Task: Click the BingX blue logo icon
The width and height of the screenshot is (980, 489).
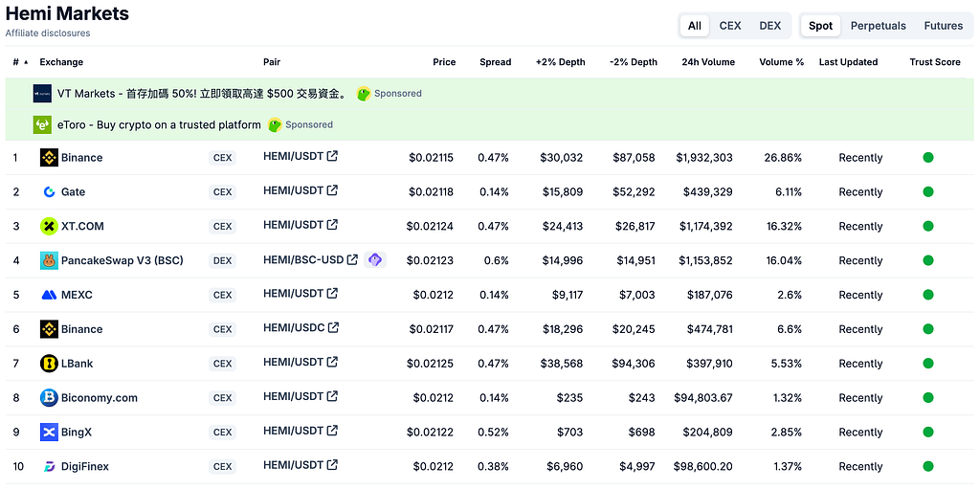Action: pos(49,433)
